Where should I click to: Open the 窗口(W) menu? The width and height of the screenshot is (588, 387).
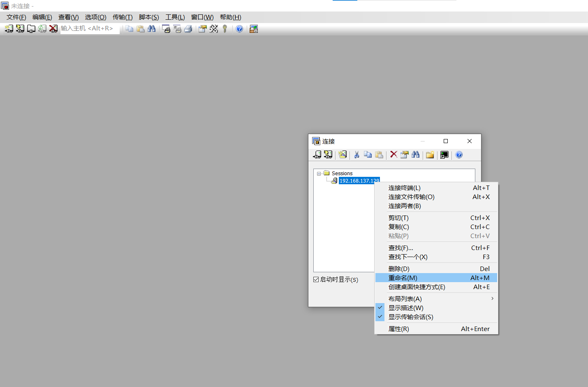(202, 17)
